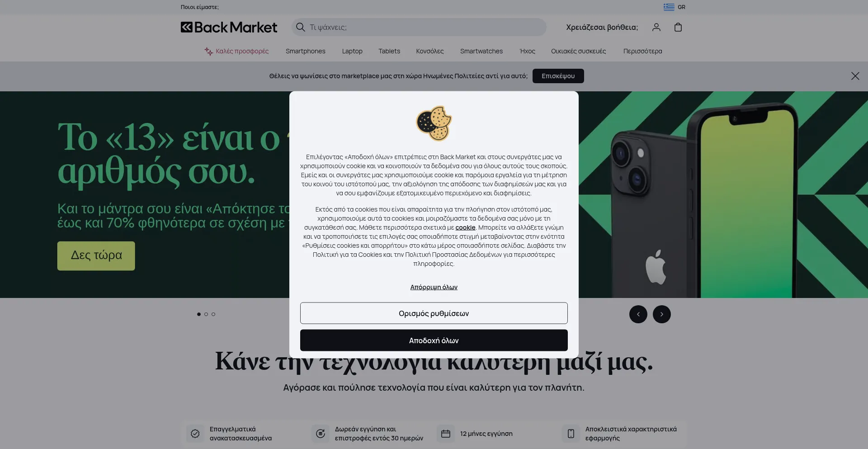Viewport: 868px width, 449px height.
Task: Open the Laptop category
Action: 352,51
